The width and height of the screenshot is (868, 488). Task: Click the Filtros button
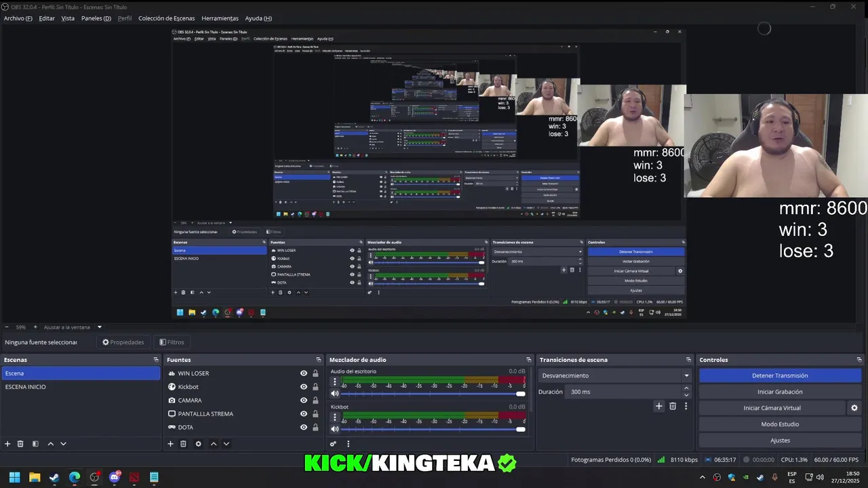[172, 342]
